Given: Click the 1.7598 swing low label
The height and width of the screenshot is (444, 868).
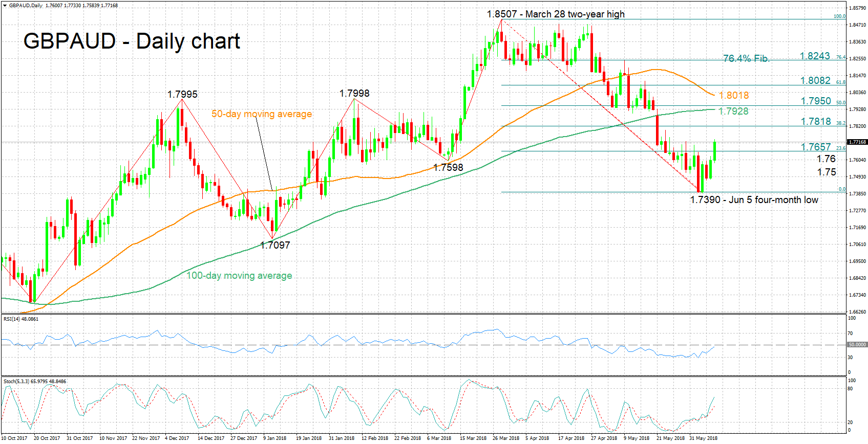Looking at the screenshot, I should click(448, 167).
